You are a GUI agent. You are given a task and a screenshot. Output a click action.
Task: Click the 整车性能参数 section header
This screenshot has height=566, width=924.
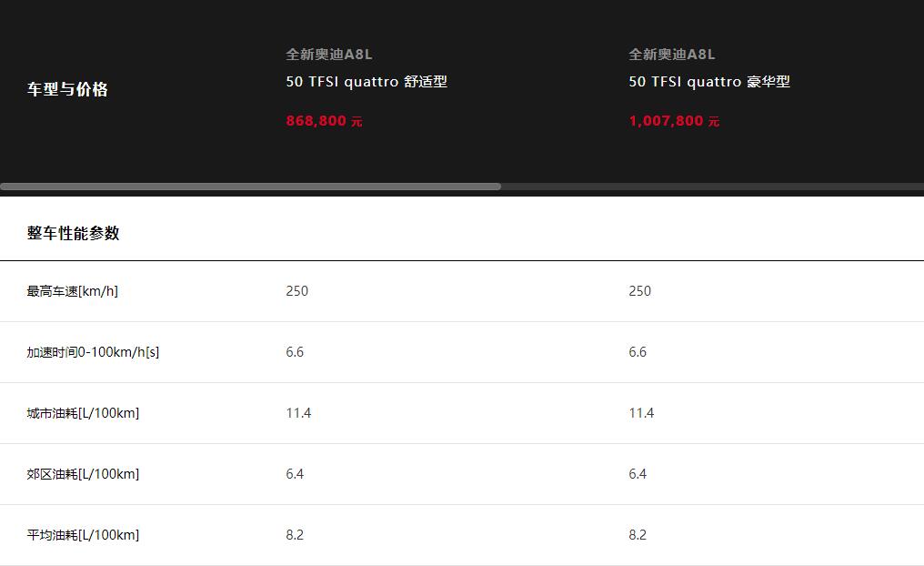[x=73, y=233]
